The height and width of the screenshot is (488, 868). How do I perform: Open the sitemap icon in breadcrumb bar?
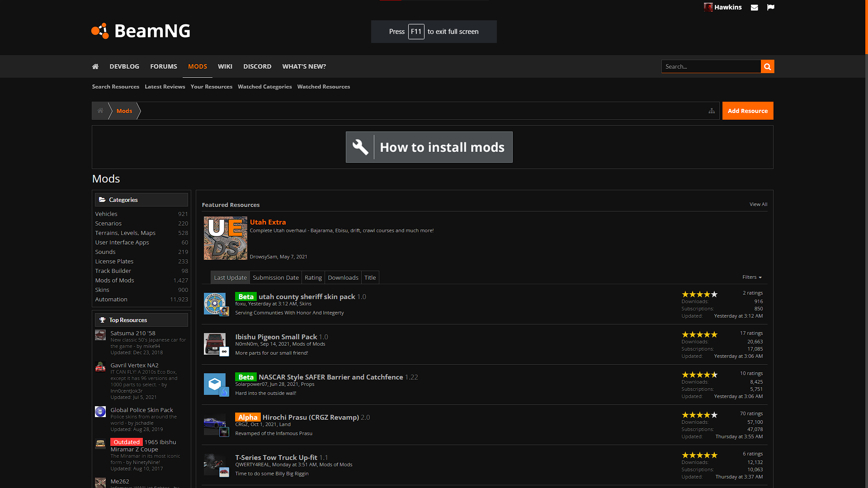pos(712,111)
